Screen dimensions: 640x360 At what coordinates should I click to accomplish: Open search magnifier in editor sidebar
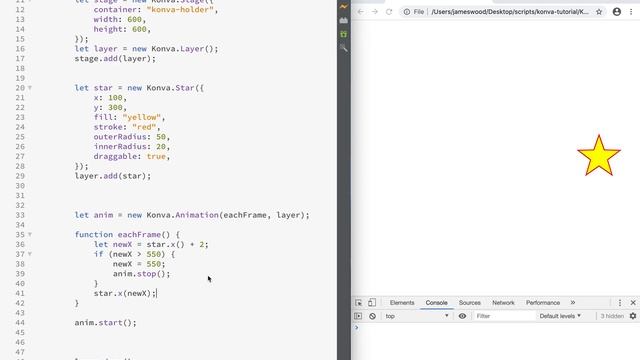[x=344, y=48]
